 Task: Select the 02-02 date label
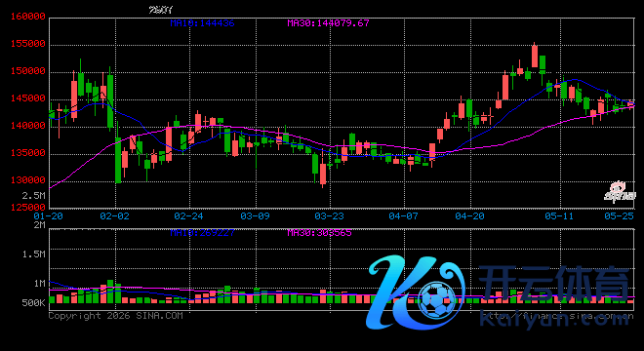(x=114, y=216)
